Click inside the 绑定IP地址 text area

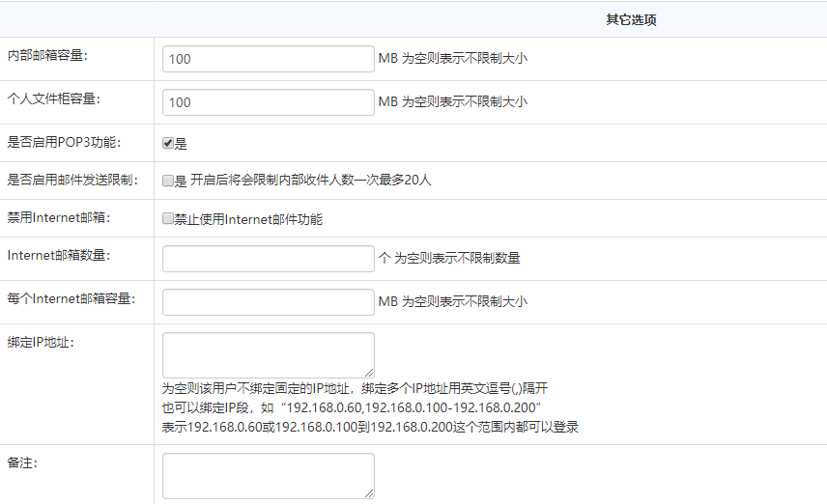pos(268,354)
